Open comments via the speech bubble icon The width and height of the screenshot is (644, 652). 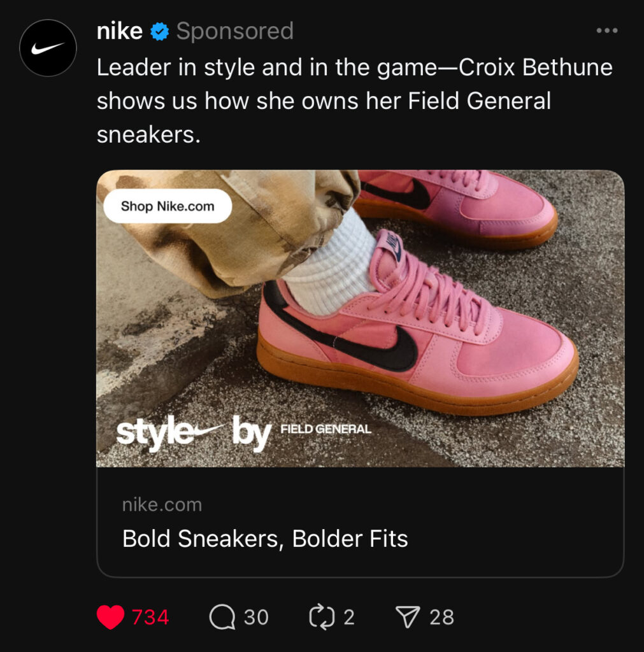(x=222, y=617)
